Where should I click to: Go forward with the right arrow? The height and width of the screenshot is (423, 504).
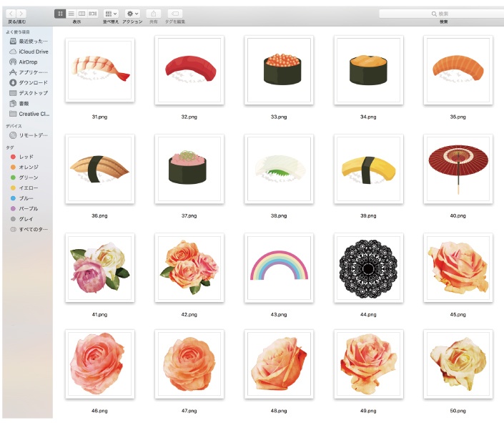(x=21, y=14)
